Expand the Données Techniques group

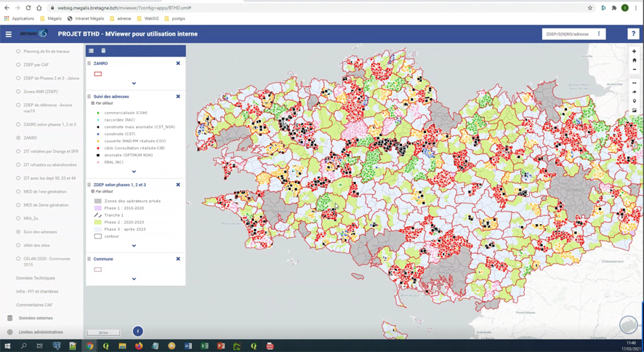click(x=36, y=278)
